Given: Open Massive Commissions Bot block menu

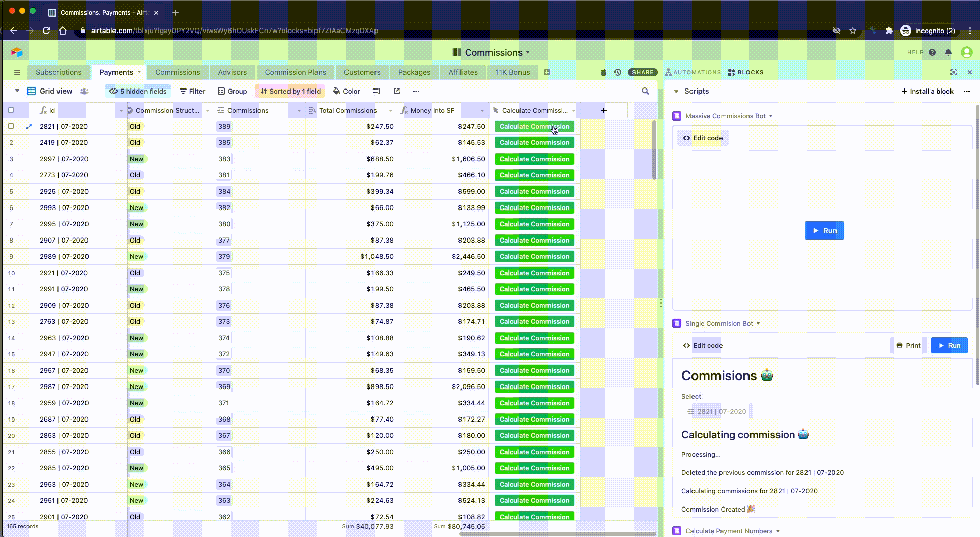Looking at the screenshot, I should coord(771,116).
